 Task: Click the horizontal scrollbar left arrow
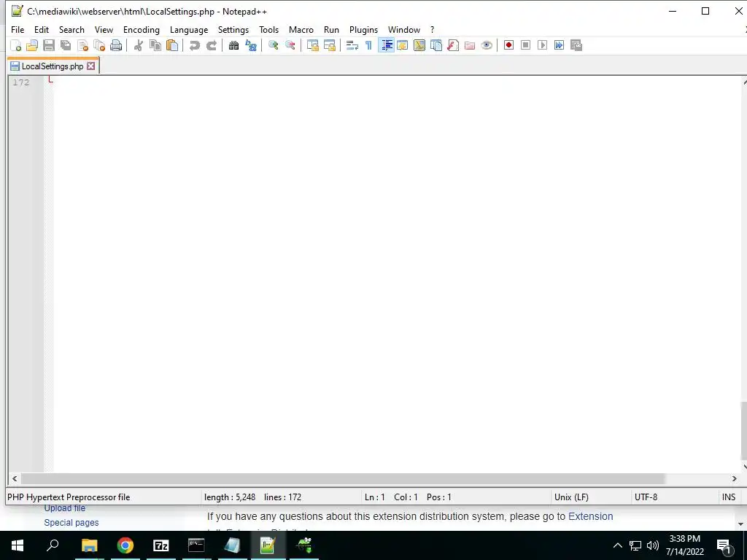coord(15,478)
